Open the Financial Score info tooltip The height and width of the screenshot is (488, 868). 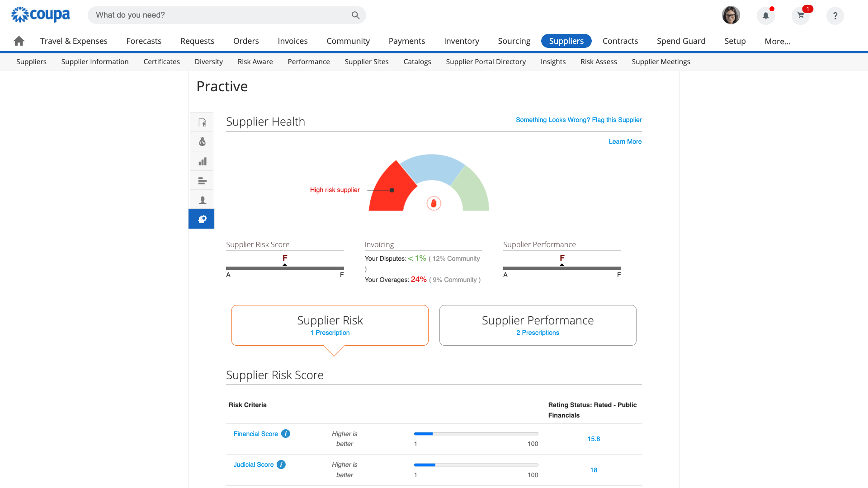pos(286,433)
